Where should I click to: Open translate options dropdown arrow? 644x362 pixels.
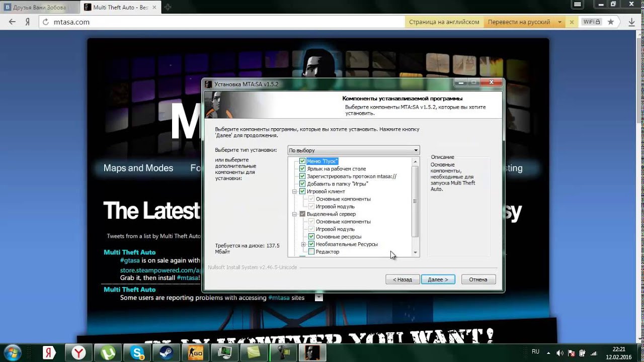[x=559, y=22]
